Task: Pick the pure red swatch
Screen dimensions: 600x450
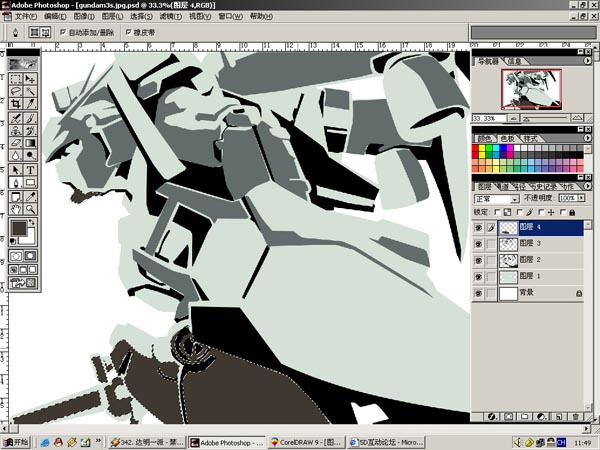Action: (475, 148)
